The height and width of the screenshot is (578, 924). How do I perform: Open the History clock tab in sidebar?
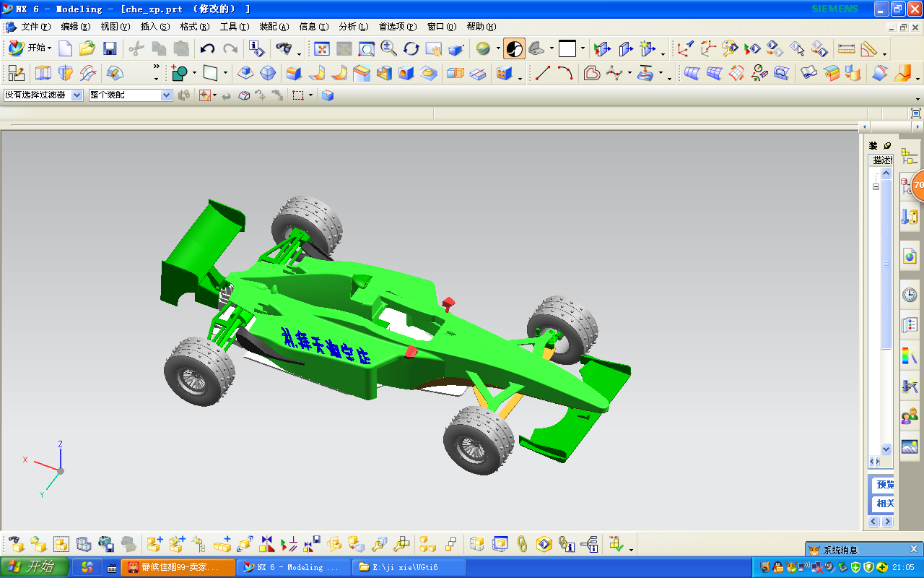point(910,295)
